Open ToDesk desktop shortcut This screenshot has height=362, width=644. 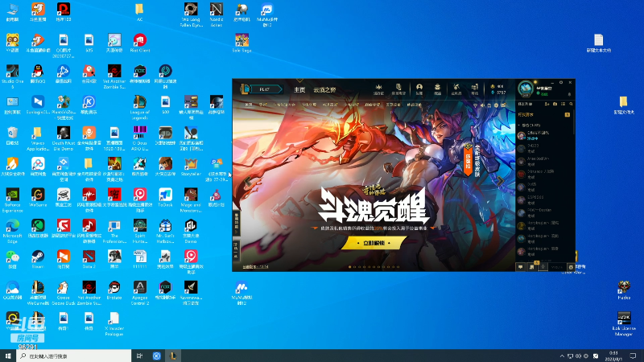coord(165,197)
